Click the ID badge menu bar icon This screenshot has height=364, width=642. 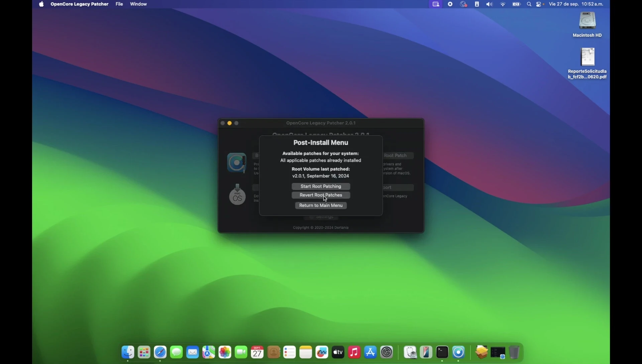(x=477, y=4)
